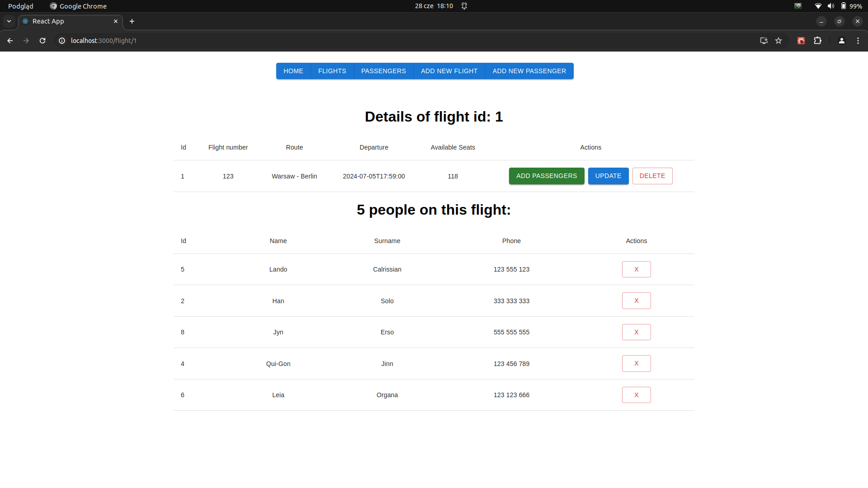Click the site information icon

pyautogui.click(x=62, y=41)
